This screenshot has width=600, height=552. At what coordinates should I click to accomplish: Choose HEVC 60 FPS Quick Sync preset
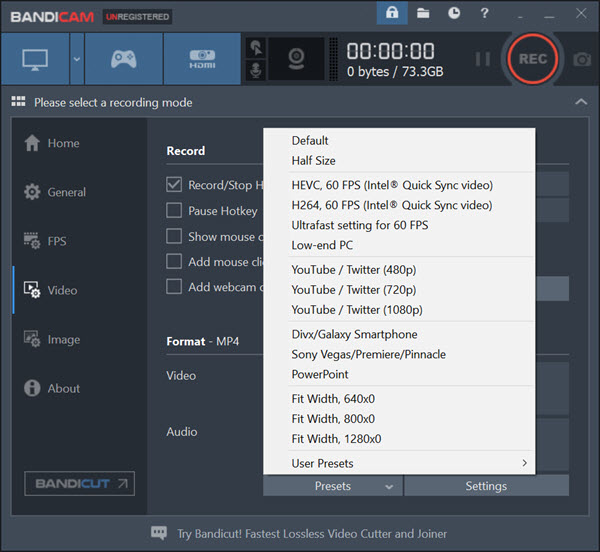coord(399,185)
